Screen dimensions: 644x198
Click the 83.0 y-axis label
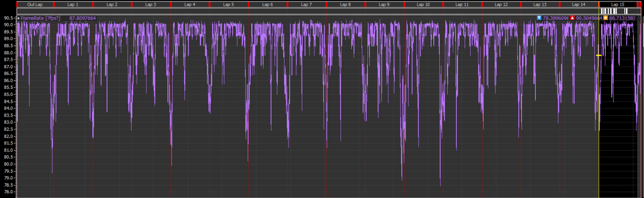click(8, 122)
